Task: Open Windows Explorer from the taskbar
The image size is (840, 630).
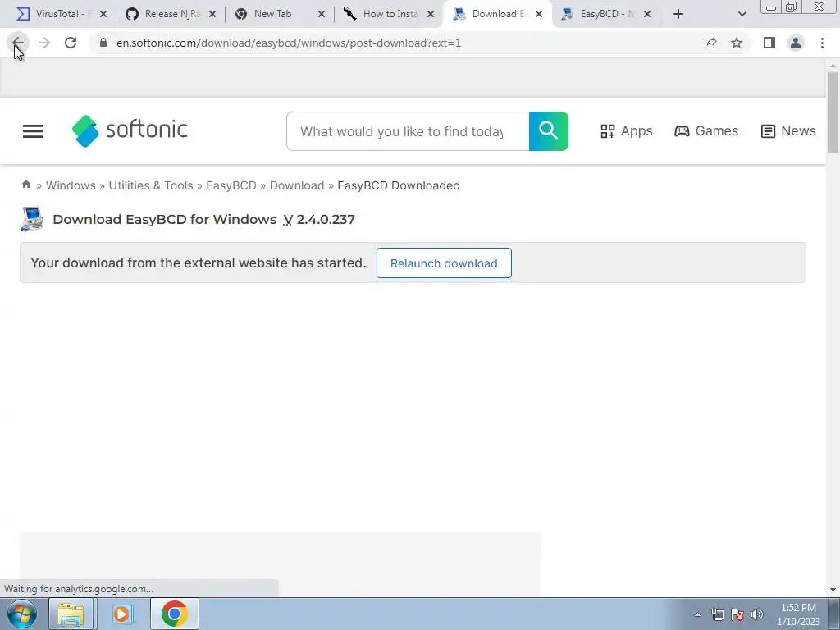Action: click(x=71, y=614)
